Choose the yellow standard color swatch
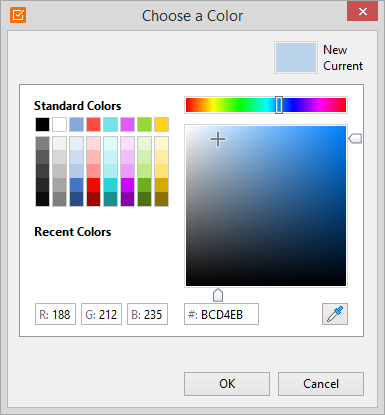 [161, 124]
